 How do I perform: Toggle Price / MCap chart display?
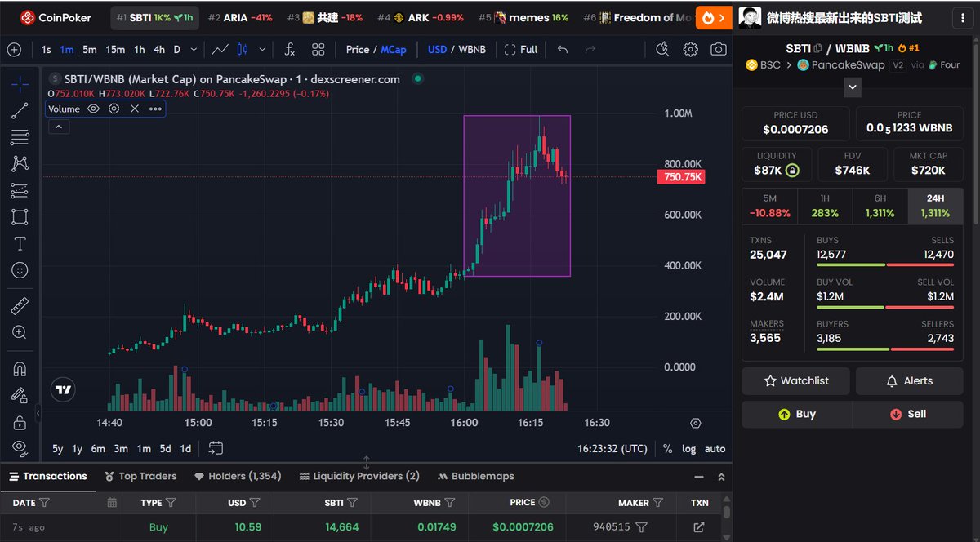click(x=376, y=49)
